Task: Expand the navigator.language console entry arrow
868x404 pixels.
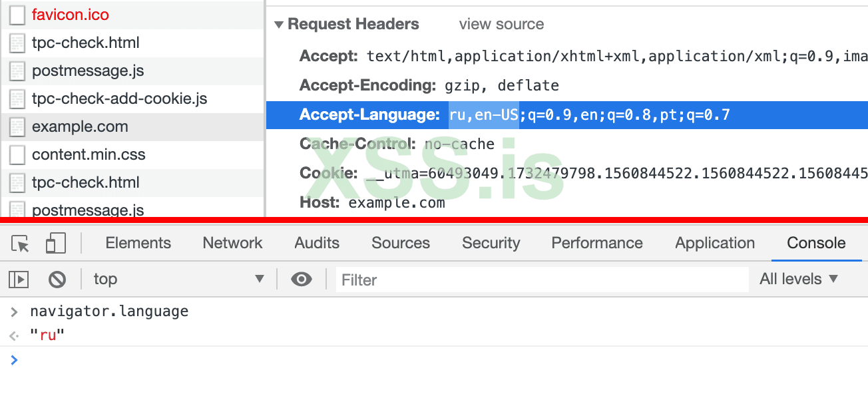Action: pos(15,311)
